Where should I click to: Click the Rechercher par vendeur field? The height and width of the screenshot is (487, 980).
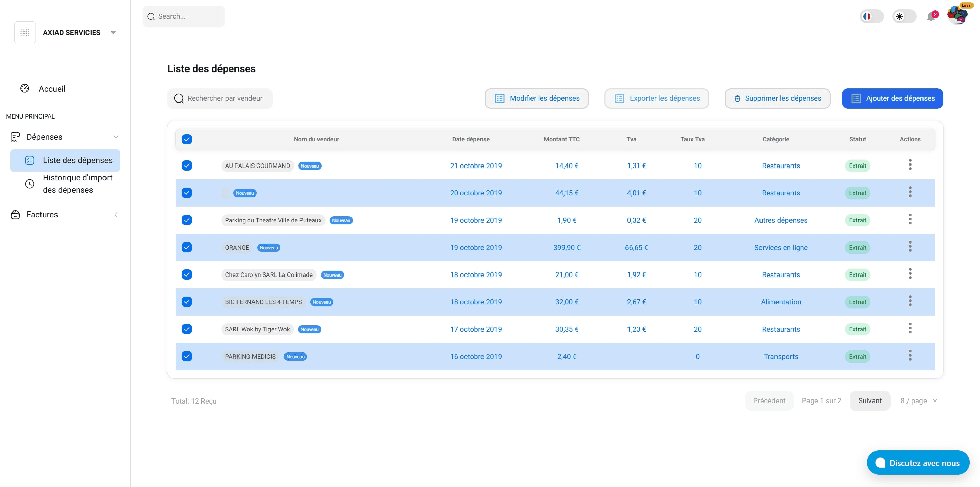coord(225,98)
